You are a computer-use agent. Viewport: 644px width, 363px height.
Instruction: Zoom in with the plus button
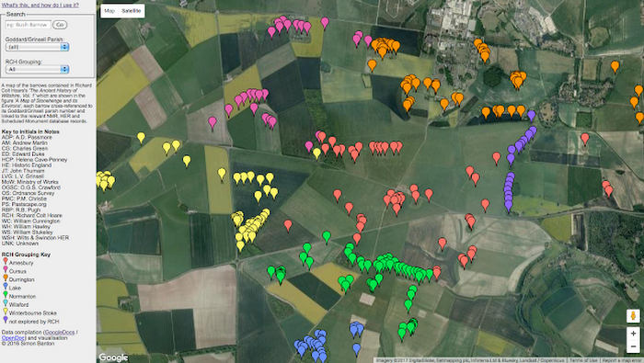pos(633,334)
